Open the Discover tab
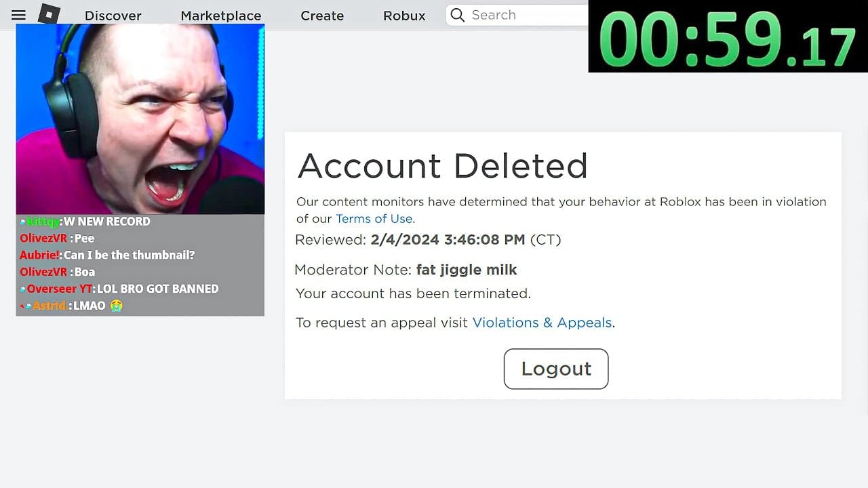The height and width of the screenshot is (488, 868). click(x=113, y=16)
